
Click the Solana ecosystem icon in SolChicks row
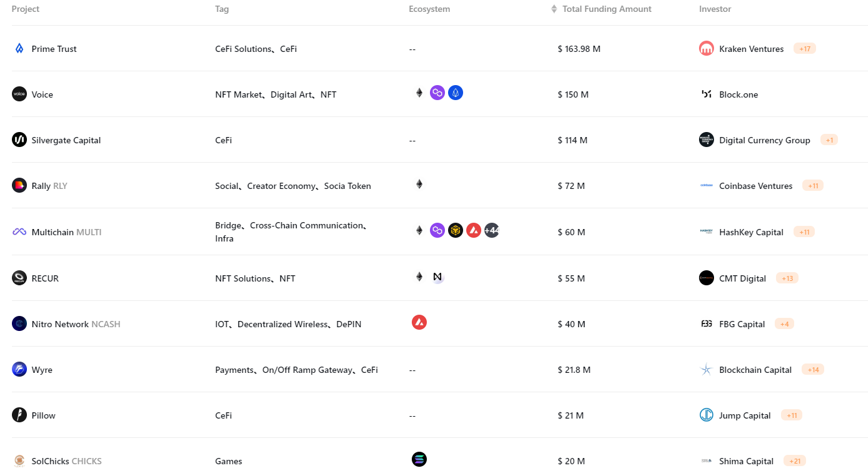point(419,459)
